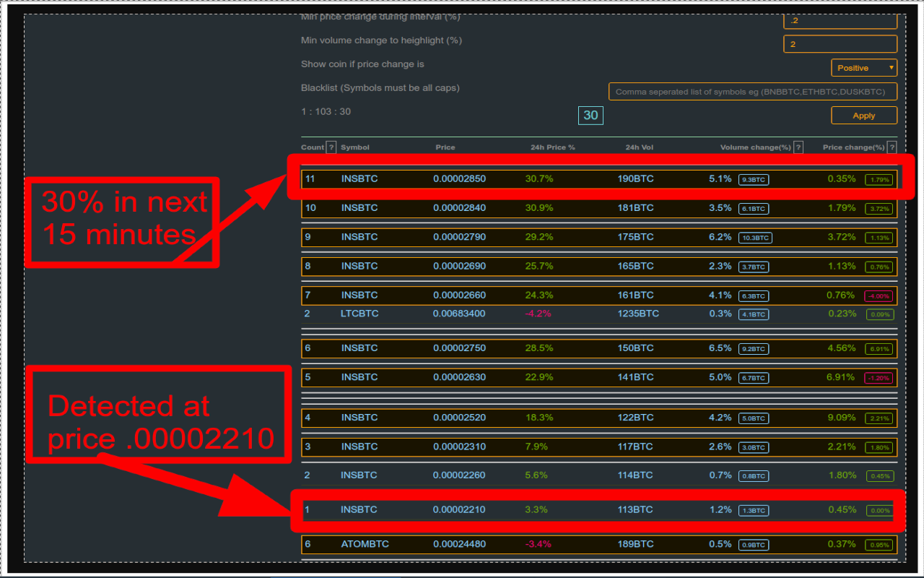Click the ATOMBTC price 0.00024480
This screenshot has width=924, height=578.
point(460,544)
